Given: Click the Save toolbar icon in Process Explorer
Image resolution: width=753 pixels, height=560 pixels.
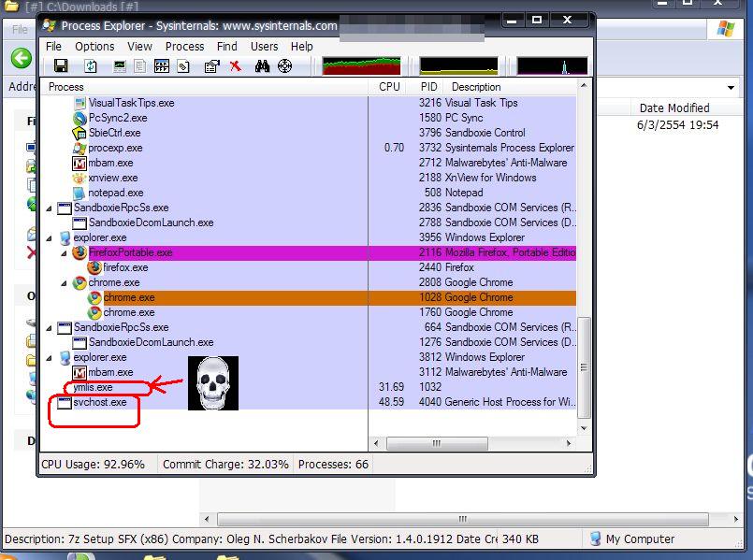Looking at the screenshot, I should click(x=61, y=65).
